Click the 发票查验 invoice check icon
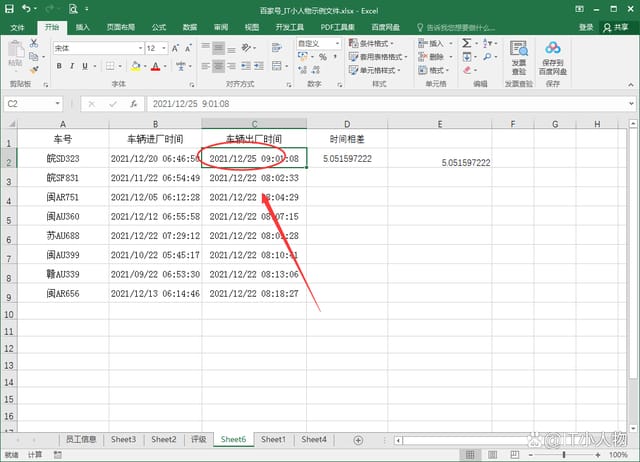640x462 pixels. tap(519, 56)
